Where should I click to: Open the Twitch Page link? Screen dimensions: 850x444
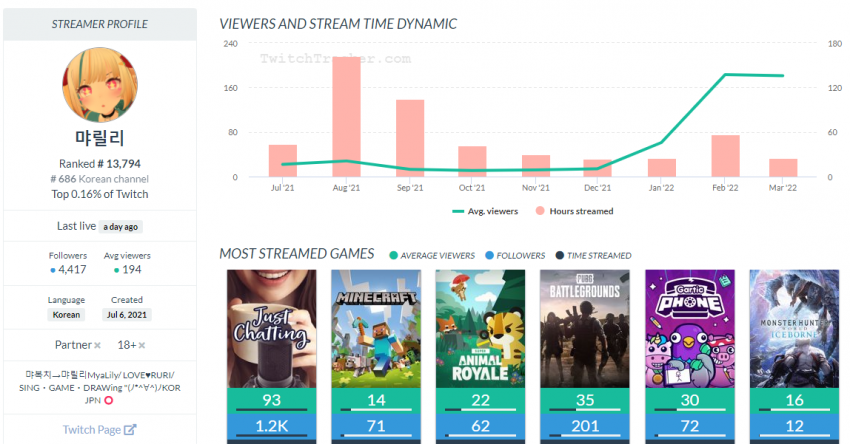point(99,430)
